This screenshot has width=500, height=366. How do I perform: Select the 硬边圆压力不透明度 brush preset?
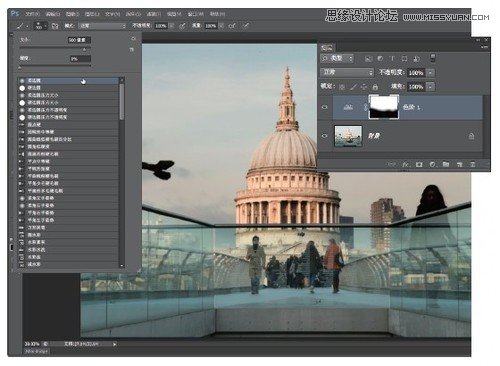pyautogui.click(x=68, y=117)
